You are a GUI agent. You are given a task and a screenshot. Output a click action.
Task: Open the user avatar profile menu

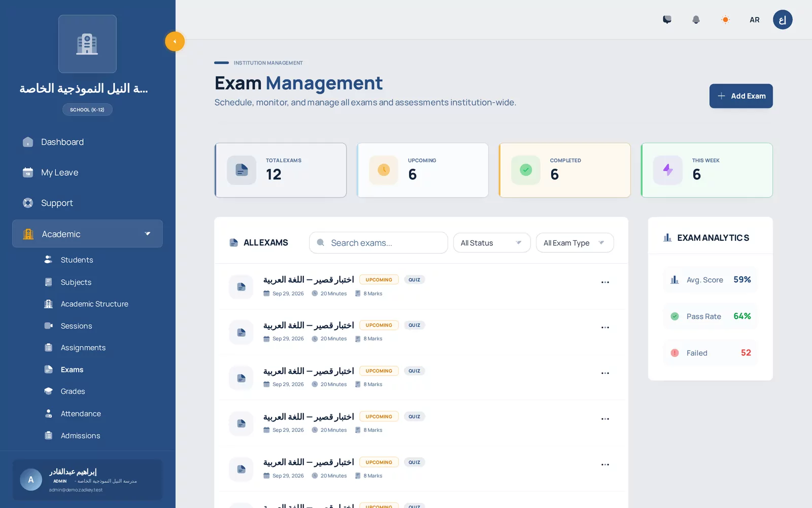pos(783,20)
